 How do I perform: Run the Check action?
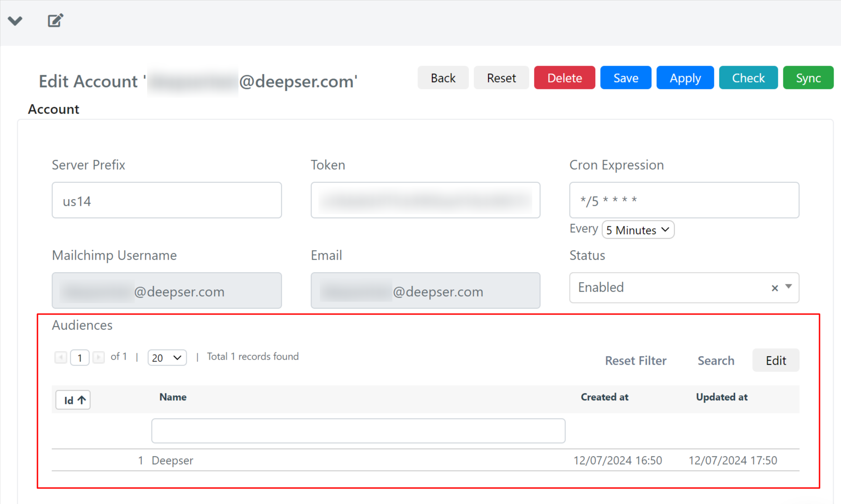(748, 78)
